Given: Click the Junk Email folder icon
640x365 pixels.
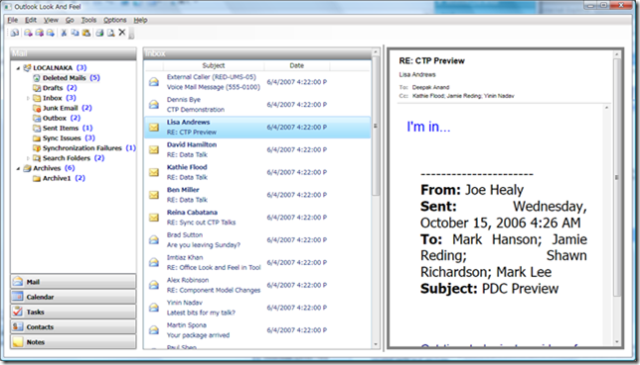Looking at the screenshot, I should pyautogui.click(x=37, y=108).
